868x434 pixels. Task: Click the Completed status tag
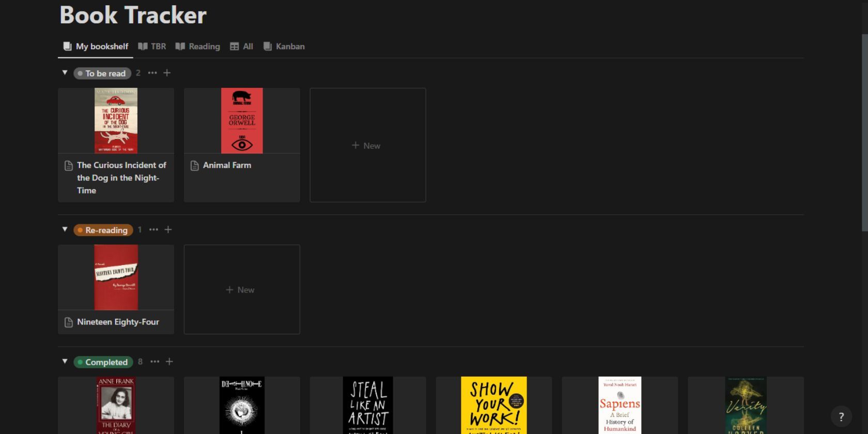pyautogui.click(x=103, y=362)
